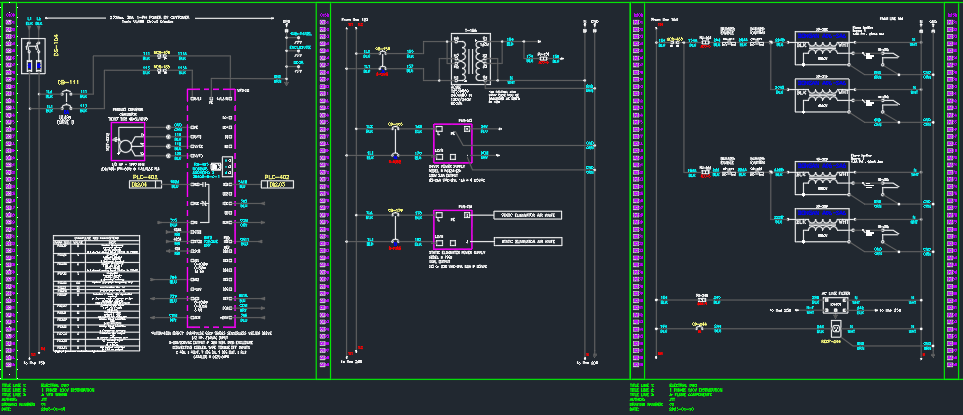Select the VFD parameter table

(x=96, y=293)
